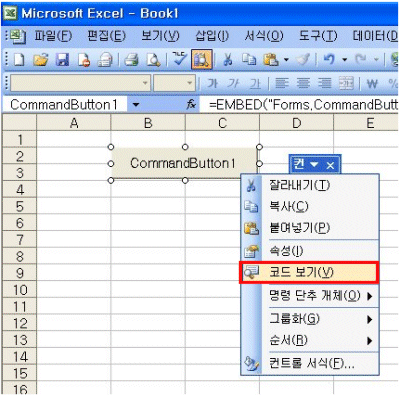Open the Paste options dropdown arrow
400x397 pixels.
pyautogui.click(x=286, y=60)
